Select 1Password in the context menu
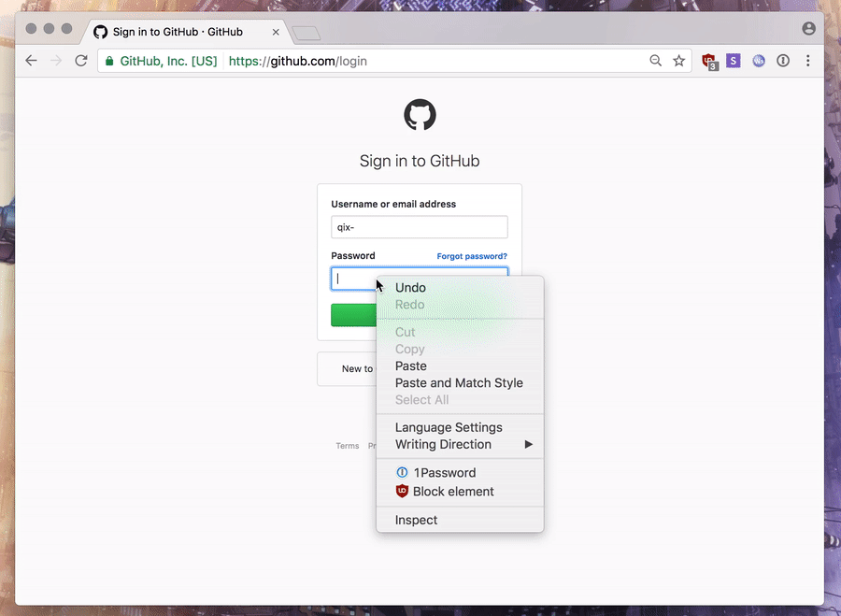The height and width of the screenshot is (616, 841). point(460,473)
